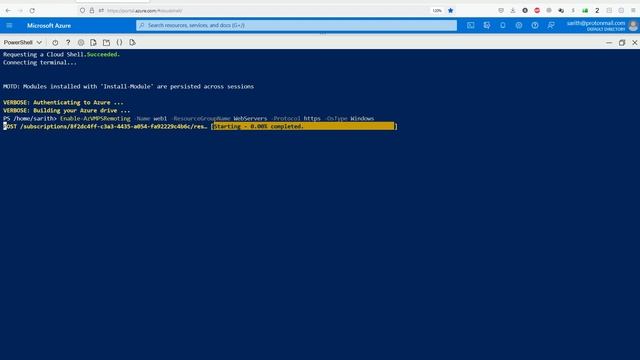Viewport: 640px width, 360px height.
Task: Open the Azure feedback icon
Action: point(551,25)
